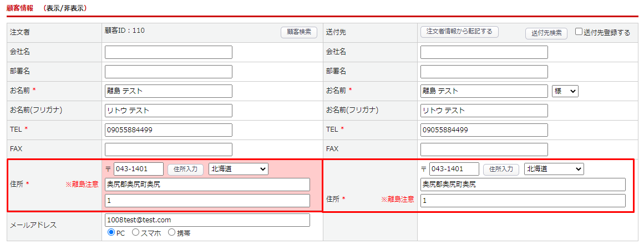Select the スマホ radio button
644x244 pixels.
point(136,233)
